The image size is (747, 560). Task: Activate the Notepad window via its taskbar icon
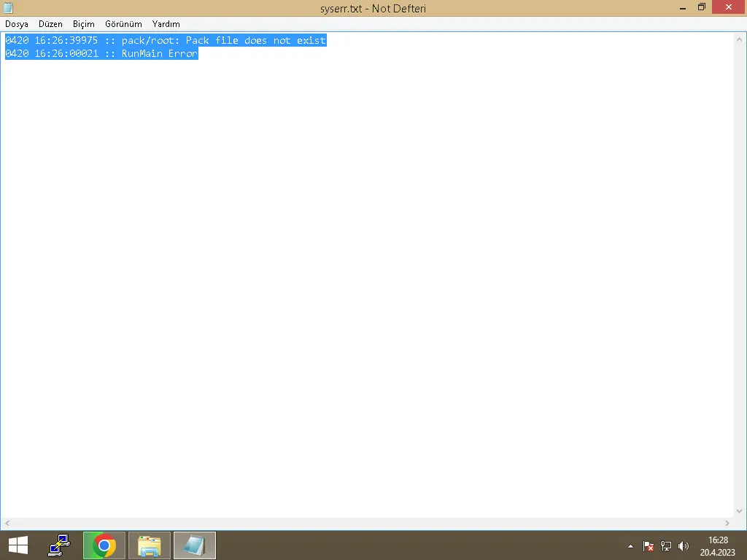[194, 545]
